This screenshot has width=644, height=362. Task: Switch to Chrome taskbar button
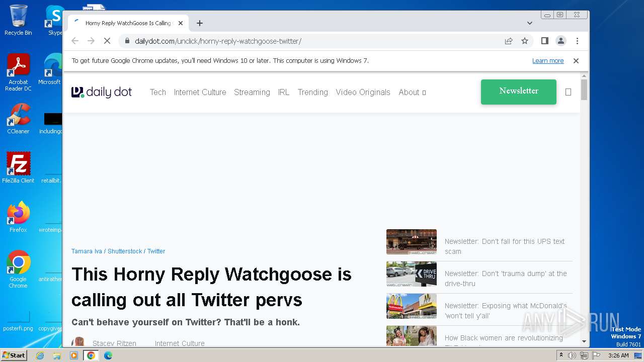click(91, 355)
